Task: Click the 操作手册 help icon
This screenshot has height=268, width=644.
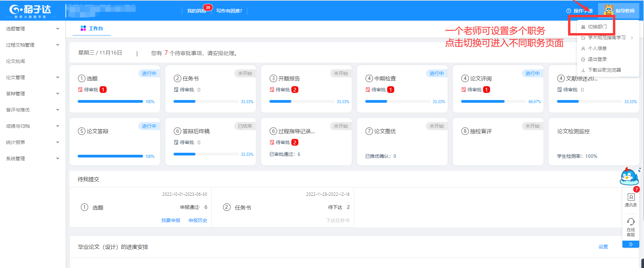Action: (x=569, y=11)
